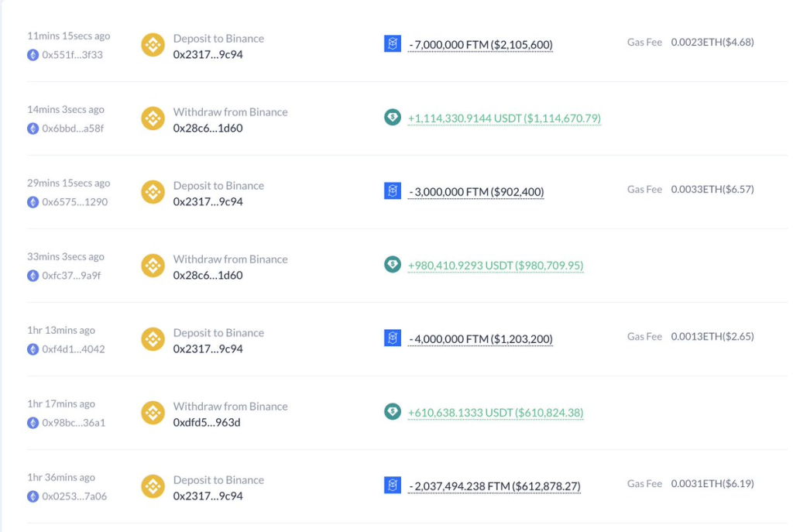Click the Ethereum icon beside 0x98bc...36a1
The height and width of the screenshot is (532, 793).
(x=33, y=423)
